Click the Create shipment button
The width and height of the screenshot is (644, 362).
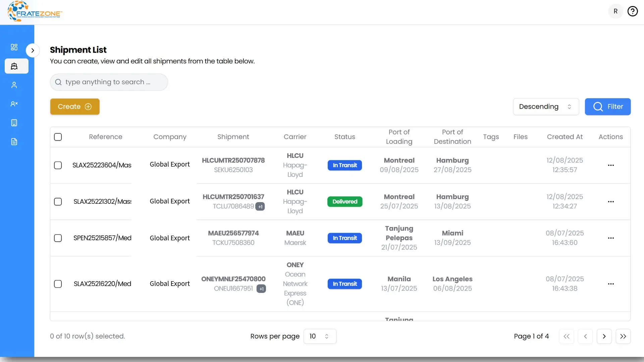click(75, 107)
